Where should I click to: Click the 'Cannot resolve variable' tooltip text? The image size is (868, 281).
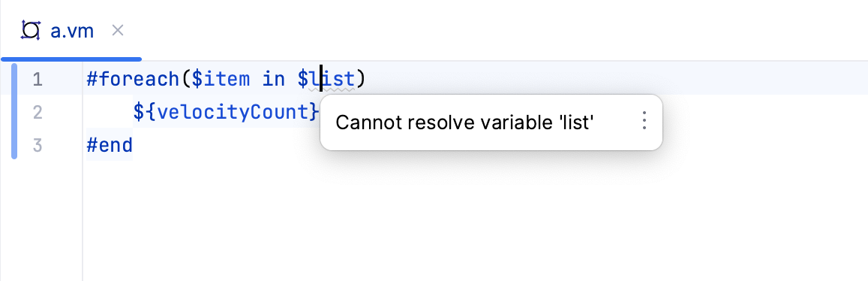[x=464, y=122]
